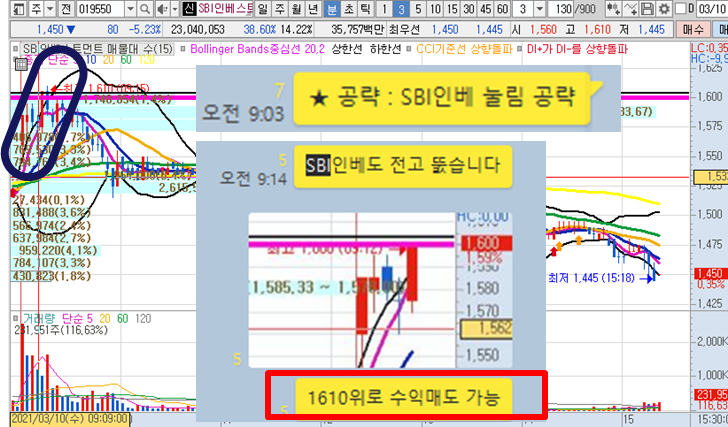Choose the 1 minute interval button

tap(384, 8)
